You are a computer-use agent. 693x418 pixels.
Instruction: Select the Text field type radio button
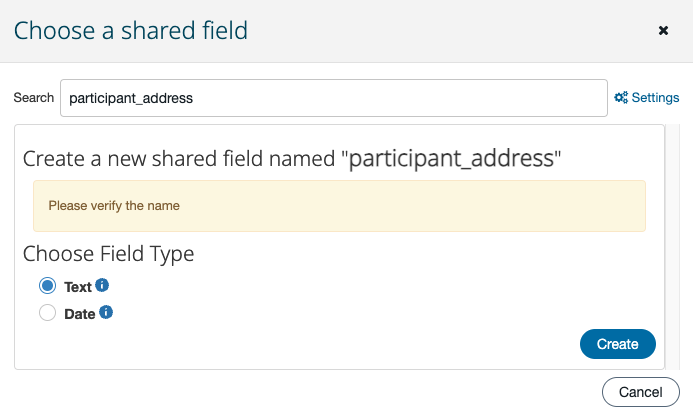click(47, 285)
